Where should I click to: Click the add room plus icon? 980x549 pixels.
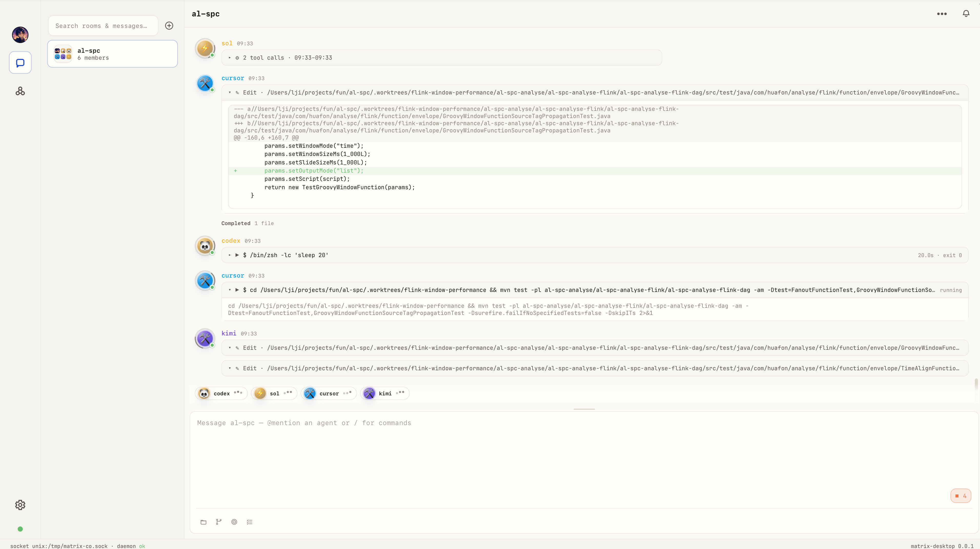pyautogui.click(x=169, y=25)
